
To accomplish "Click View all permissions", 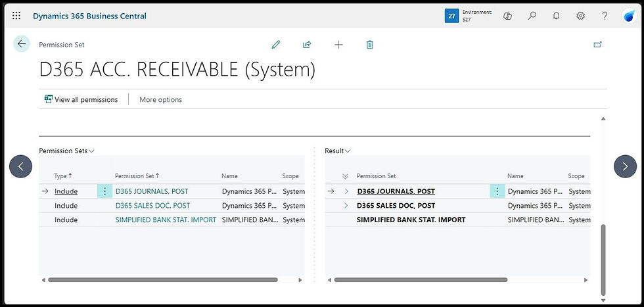I will pos(81,99).
